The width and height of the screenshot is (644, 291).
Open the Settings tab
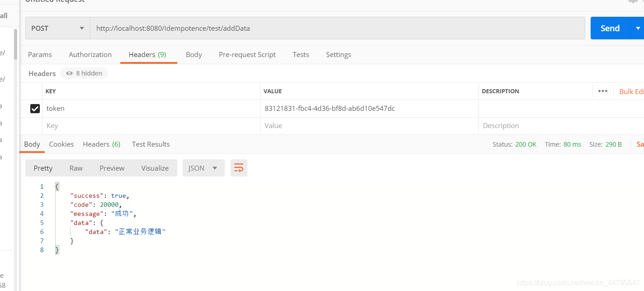[x=338, y=54]
